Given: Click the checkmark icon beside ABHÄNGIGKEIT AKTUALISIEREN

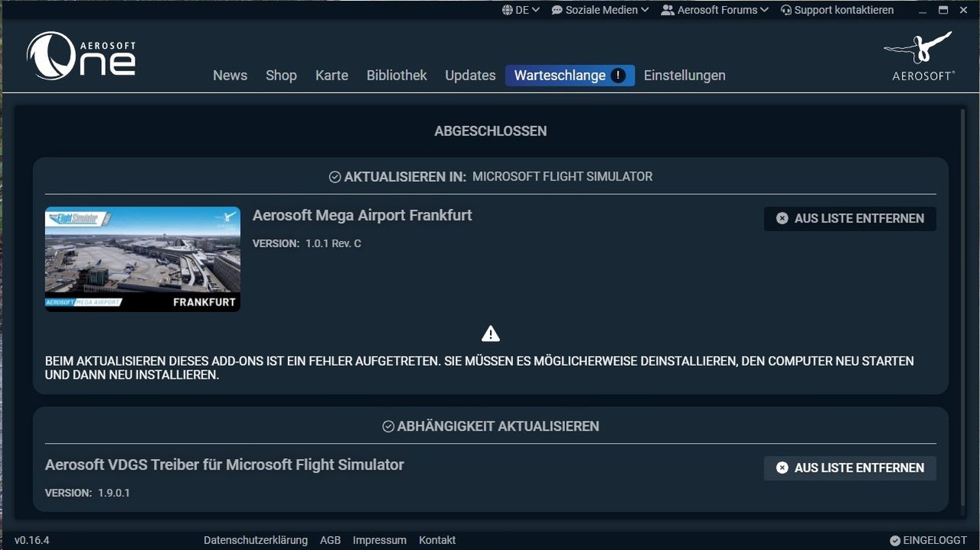Looking at the screenshot, I should (388, 426).
